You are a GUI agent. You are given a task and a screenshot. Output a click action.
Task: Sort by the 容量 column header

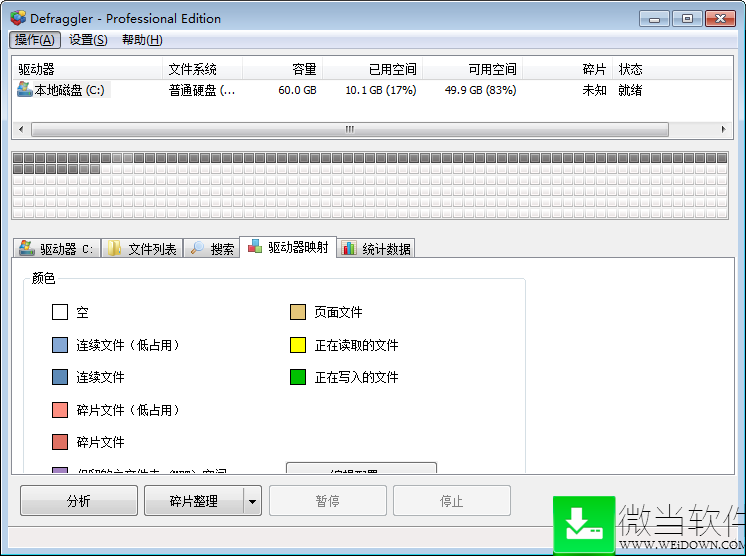283,69
